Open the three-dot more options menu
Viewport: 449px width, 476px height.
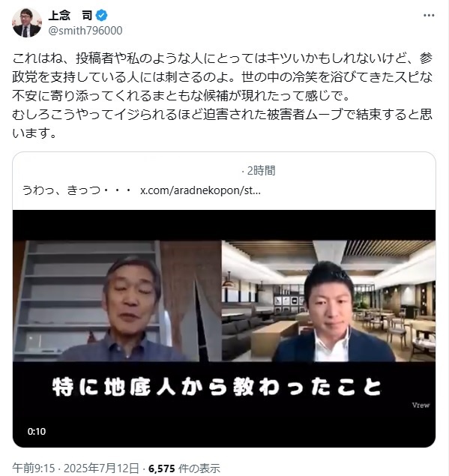pyautogui.click(x=429, y=16)
